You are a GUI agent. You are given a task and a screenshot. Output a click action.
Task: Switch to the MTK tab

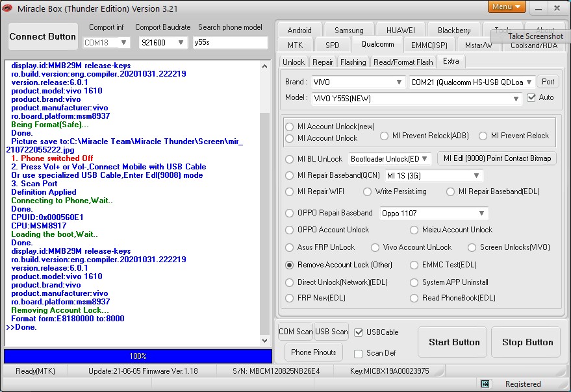point(296,45)
